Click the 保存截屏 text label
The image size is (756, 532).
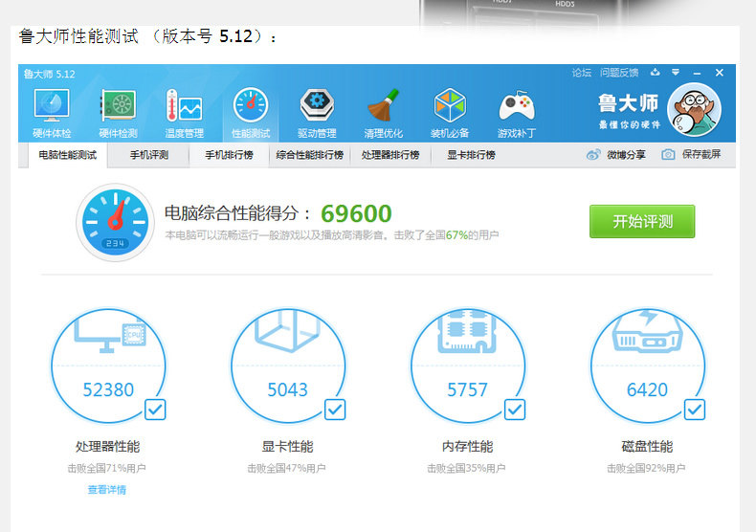(701, 155)
